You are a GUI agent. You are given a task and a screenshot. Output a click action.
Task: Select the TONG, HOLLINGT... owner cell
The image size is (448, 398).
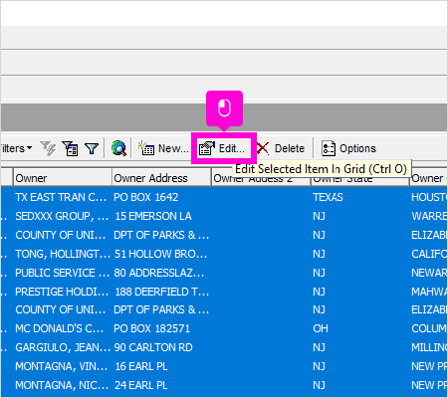point(62,254)
